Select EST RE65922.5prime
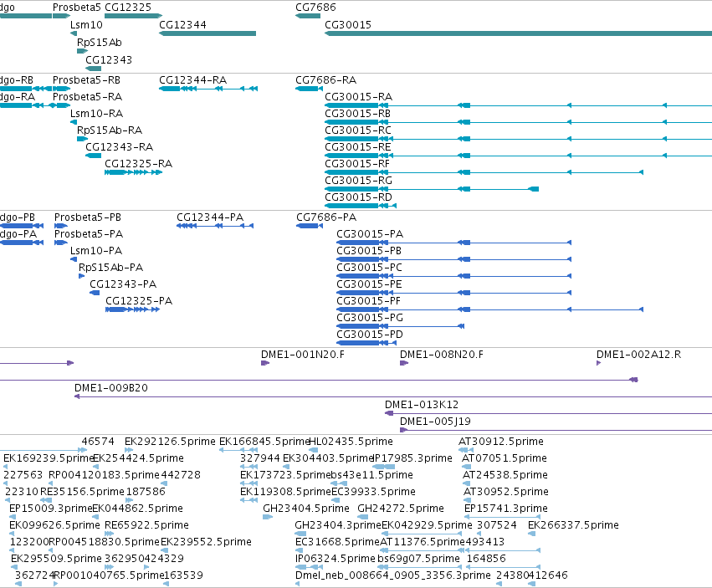The width and height of the screenshot is (712, 588). click(x=108, y=534)
